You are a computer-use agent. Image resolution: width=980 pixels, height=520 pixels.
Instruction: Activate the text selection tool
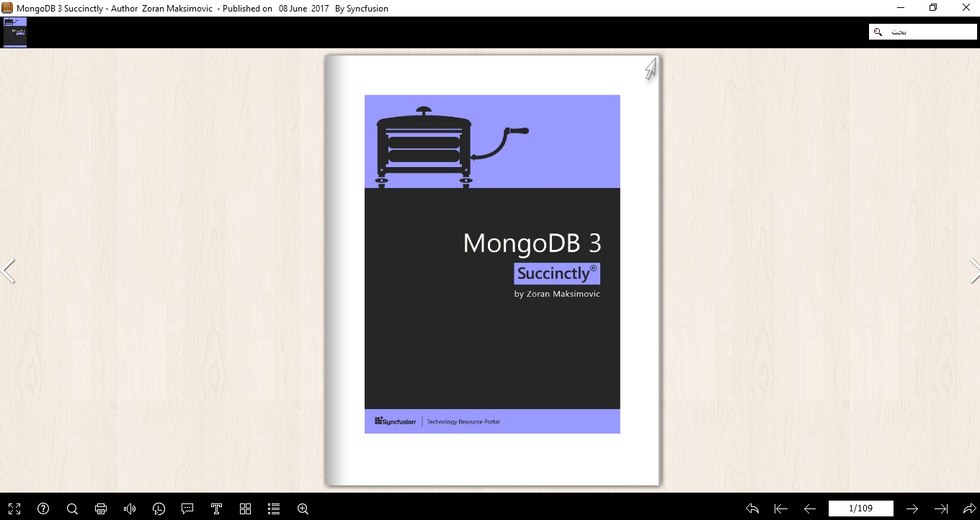coord(216,509)
